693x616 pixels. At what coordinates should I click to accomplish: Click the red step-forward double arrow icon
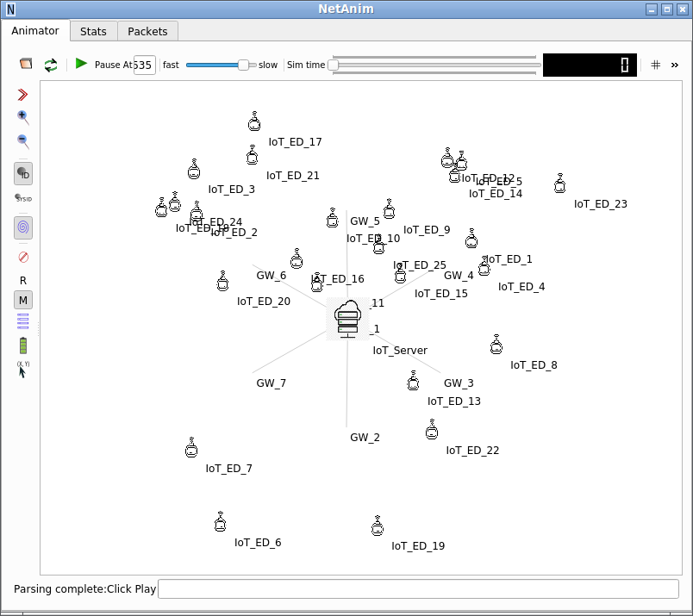(x=23, y=95)
